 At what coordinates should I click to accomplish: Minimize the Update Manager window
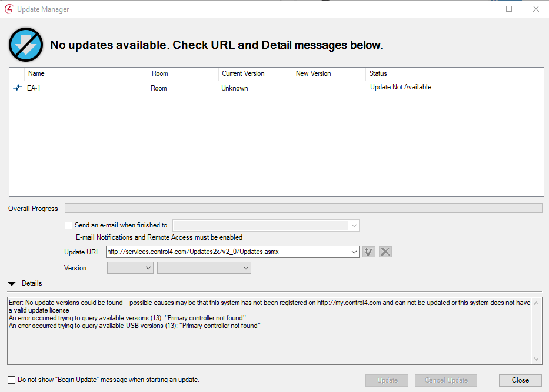[x=483, y=9]
